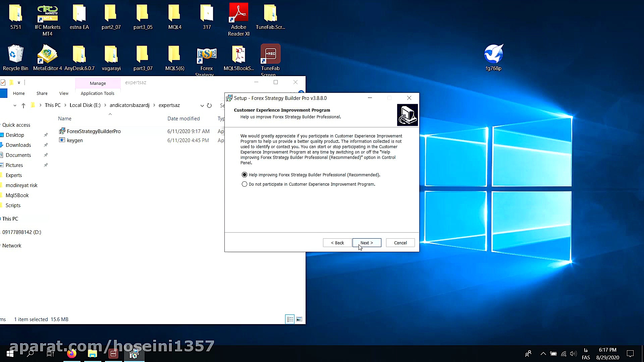644x362 pixels.
Task: Click the Back button in setup
Action: (337, 243)
